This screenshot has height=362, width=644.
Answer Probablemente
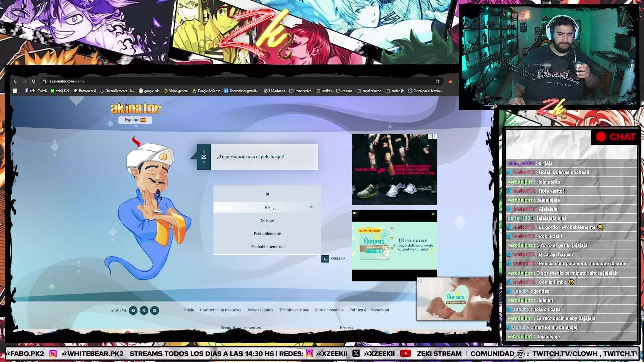point(267,233)
